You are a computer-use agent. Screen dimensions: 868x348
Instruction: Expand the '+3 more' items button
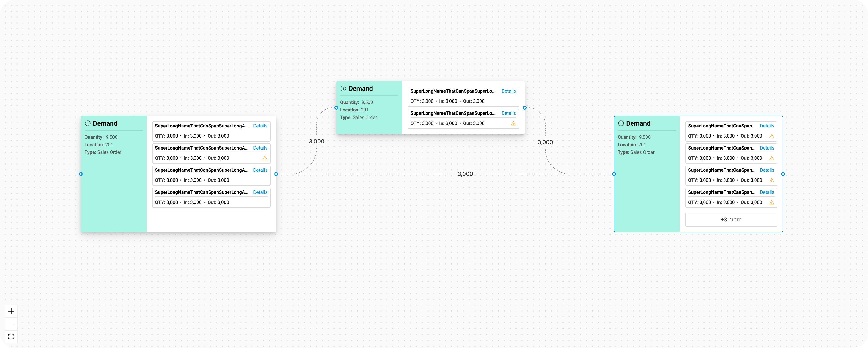coord(731,220)
